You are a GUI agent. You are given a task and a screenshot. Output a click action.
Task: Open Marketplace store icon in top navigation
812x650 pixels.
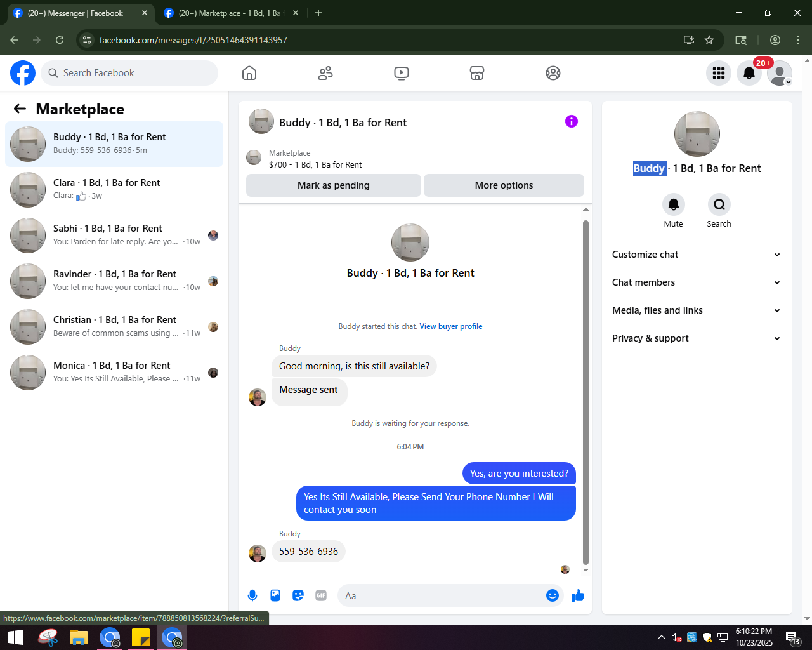pos(477,73)
